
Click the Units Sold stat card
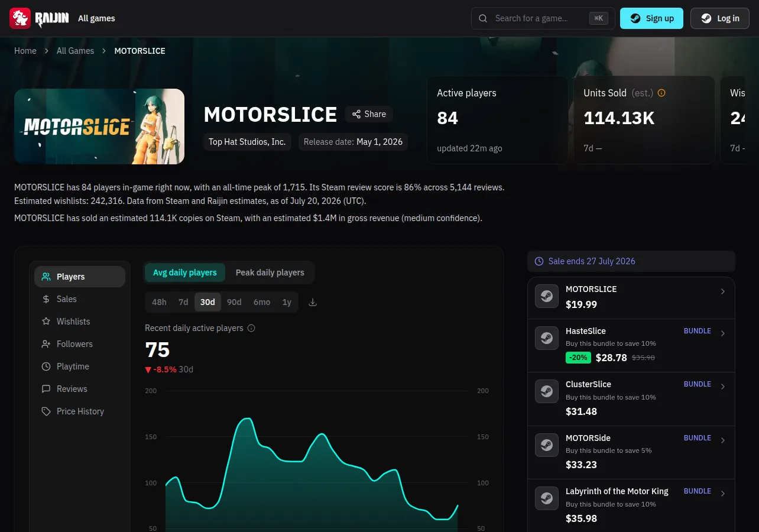(644, 120)
